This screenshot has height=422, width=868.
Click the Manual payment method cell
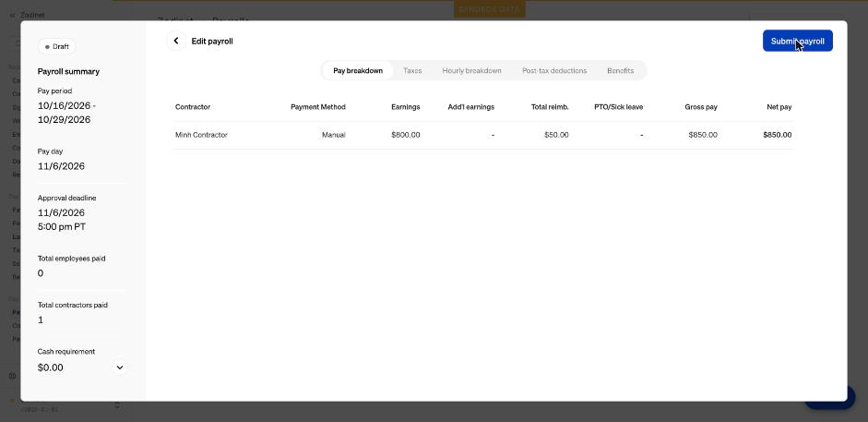tap(334, 135)
